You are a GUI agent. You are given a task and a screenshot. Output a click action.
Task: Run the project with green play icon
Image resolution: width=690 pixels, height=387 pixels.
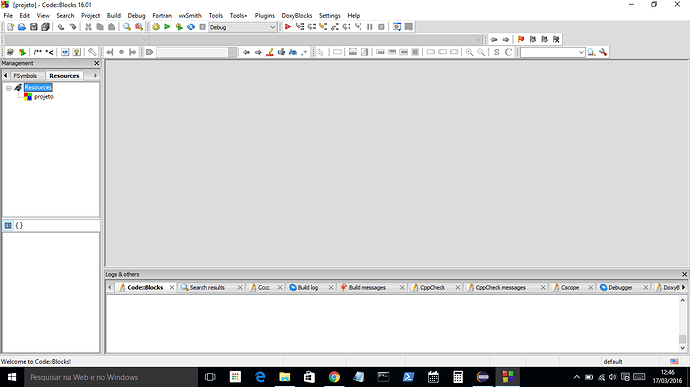tap(167, 27)
